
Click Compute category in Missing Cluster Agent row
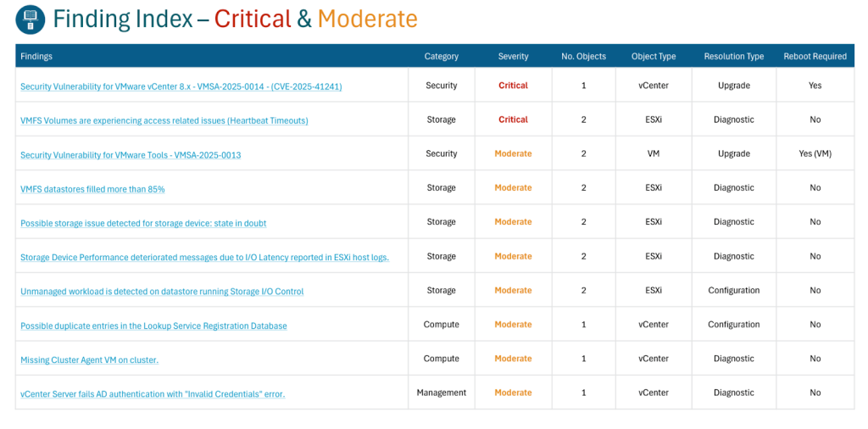click(x=441, y=359)
